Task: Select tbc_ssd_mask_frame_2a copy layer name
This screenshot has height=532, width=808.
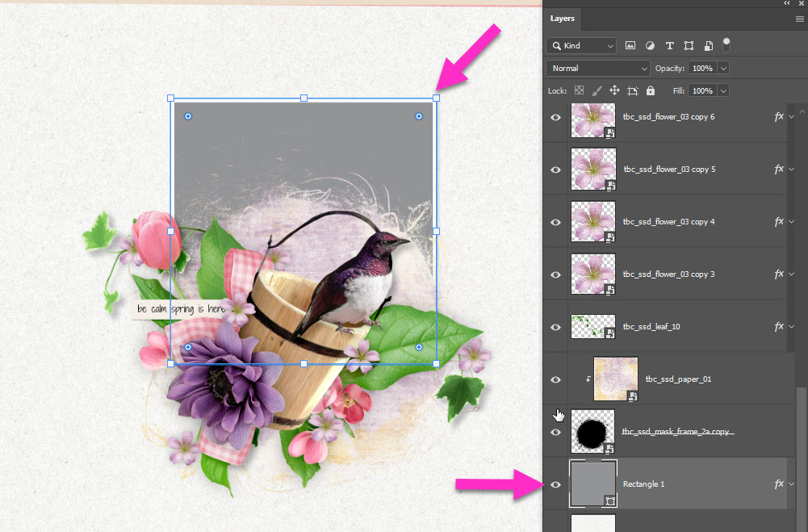Action: click(x=676, y=431)
